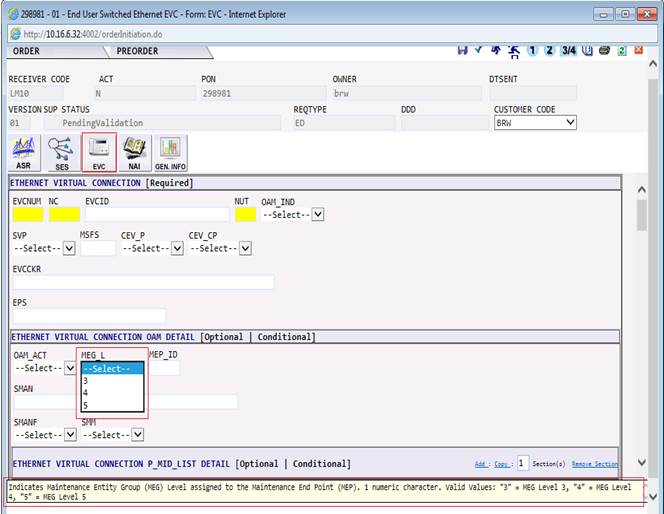Click the REQTYPE field showing ED
Image resolution: width=664 pixels, height=514 pixels.
344,123
